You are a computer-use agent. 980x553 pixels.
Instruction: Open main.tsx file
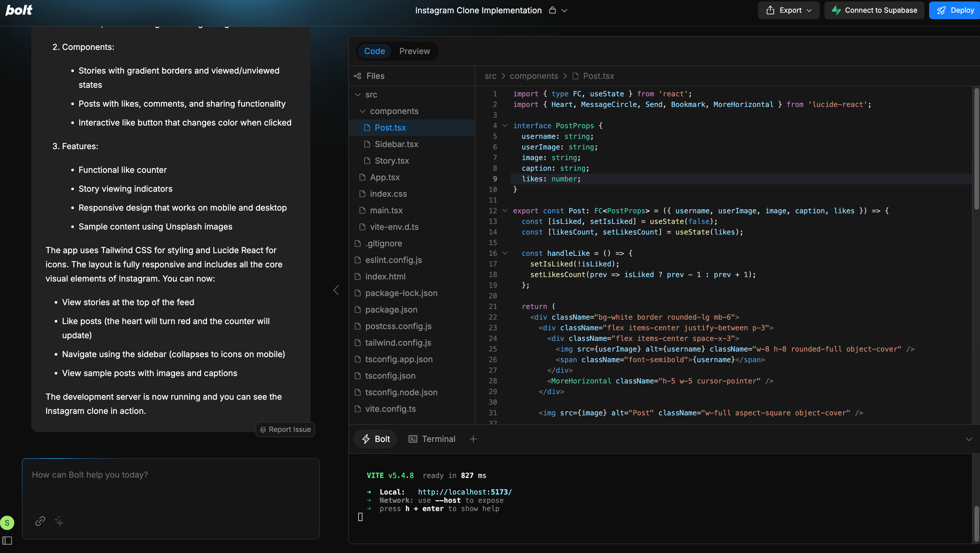point(412,210)
